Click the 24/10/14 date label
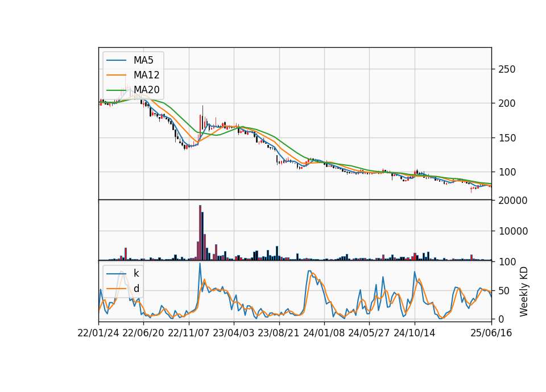 [x=415, y=333]
